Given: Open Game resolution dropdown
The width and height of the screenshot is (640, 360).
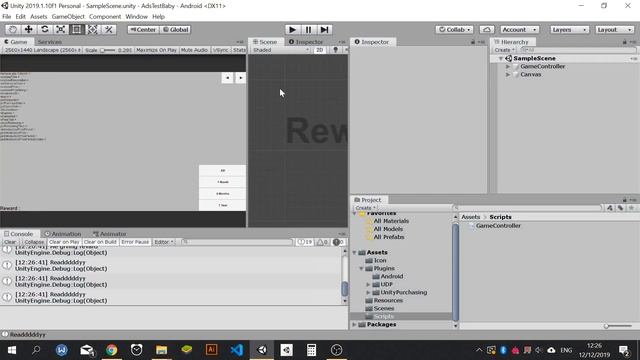Looking at the screenshot, I should click(x=42, y=50).
